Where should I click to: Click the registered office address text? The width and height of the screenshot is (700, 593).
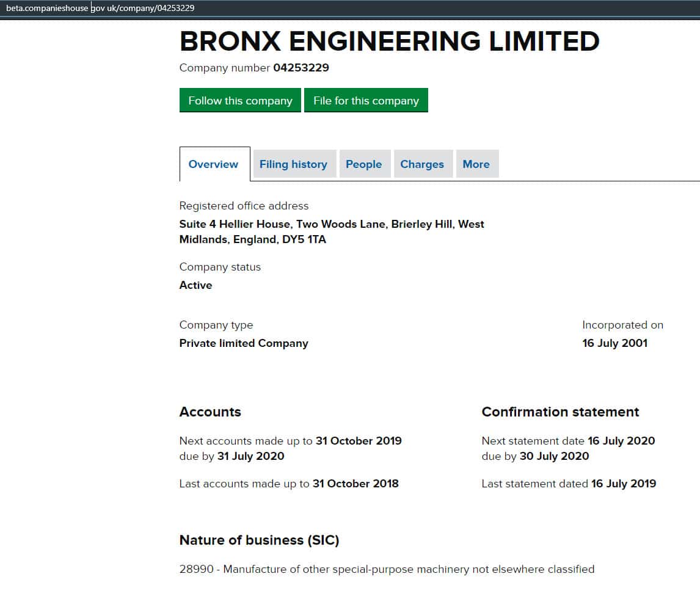click(x=331, y=232)
